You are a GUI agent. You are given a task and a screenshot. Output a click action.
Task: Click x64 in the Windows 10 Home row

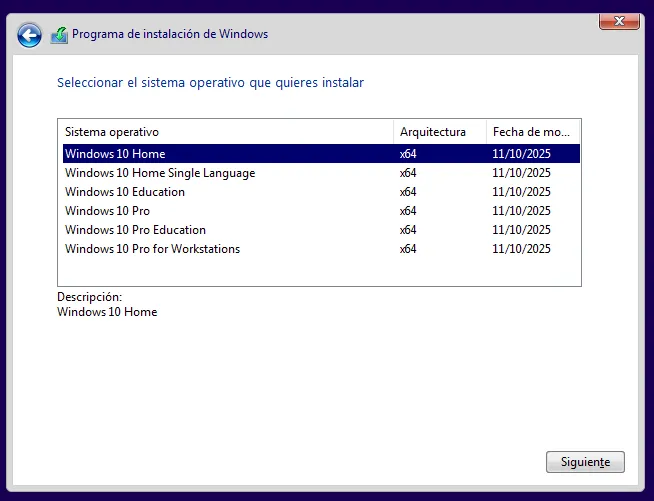(408, 154)
